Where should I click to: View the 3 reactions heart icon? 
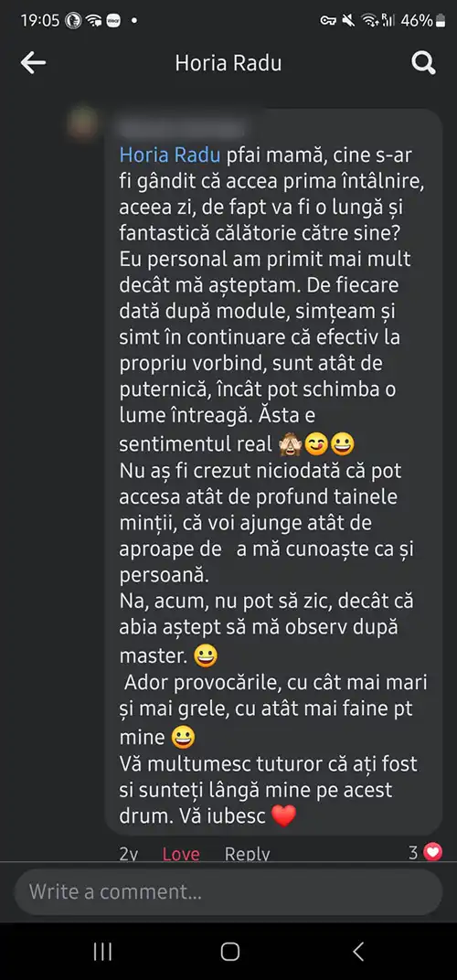click(x=432, y=852)
